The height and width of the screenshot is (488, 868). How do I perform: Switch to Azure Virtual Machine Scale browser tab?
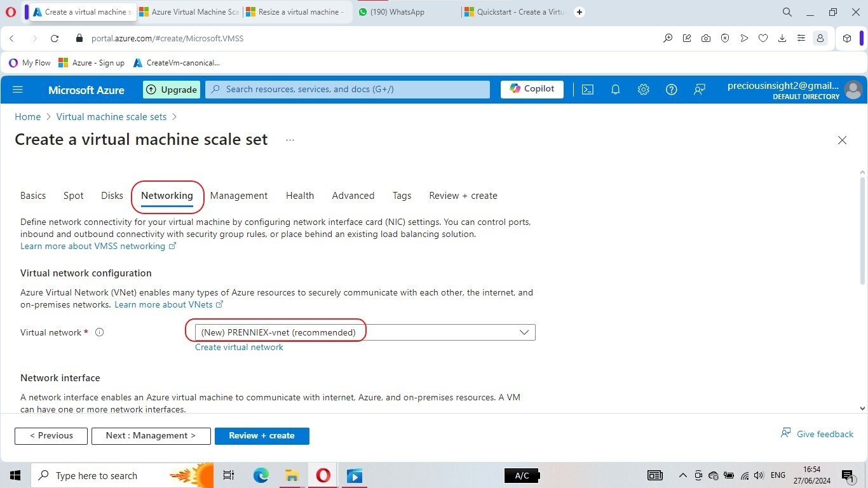click(189, 12)
